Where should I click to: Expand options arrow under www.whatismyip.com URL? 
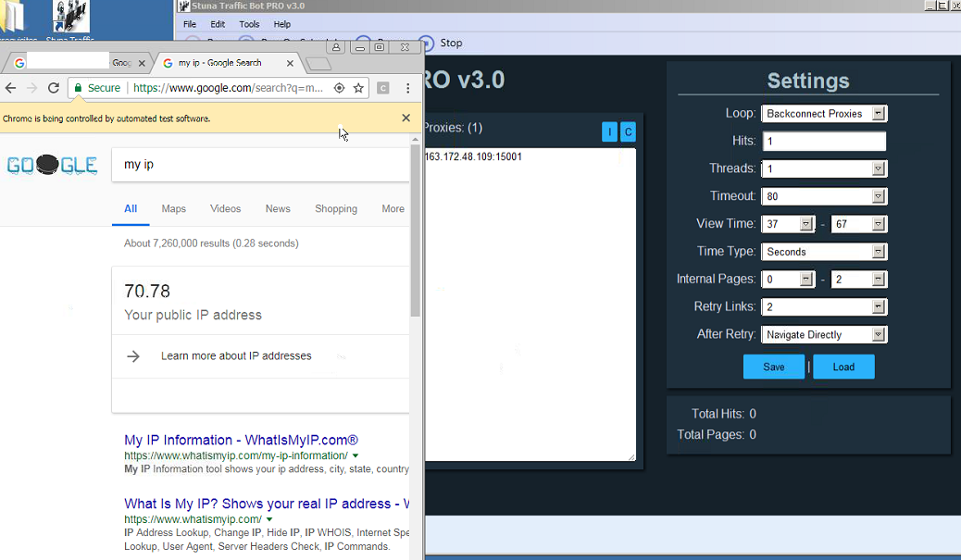[269, 519]
